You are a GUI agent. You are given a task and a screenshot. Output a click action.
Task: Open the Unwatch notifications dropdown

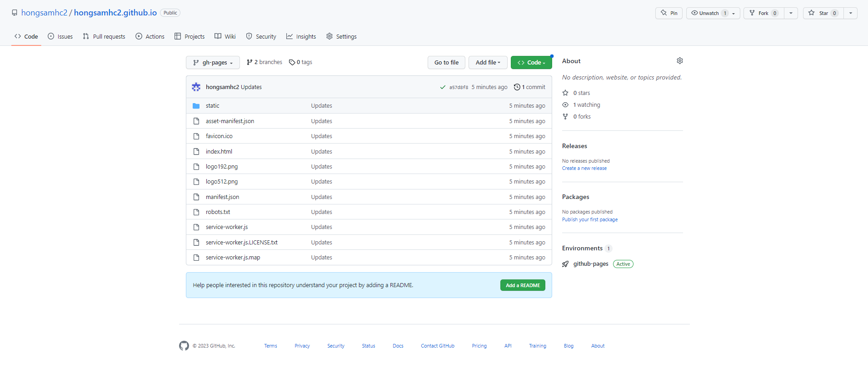(713, 13)
